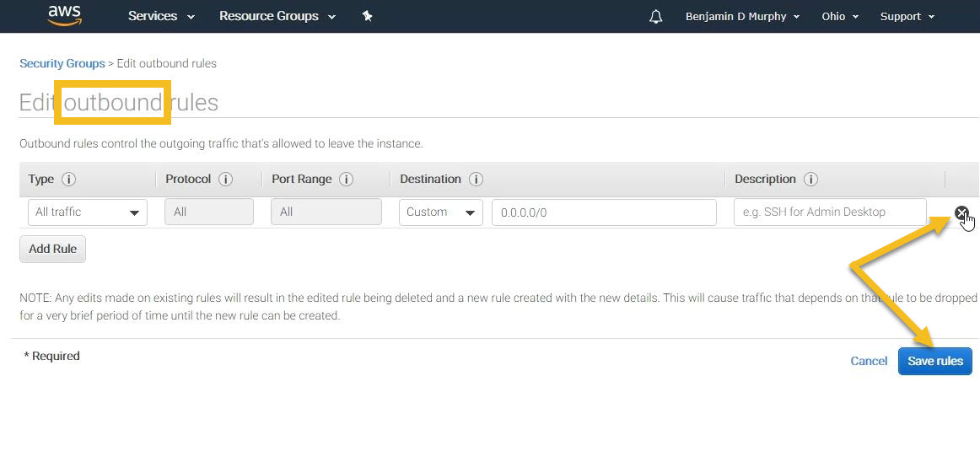Expand the Custom destination dropdown

coord(440,212)
